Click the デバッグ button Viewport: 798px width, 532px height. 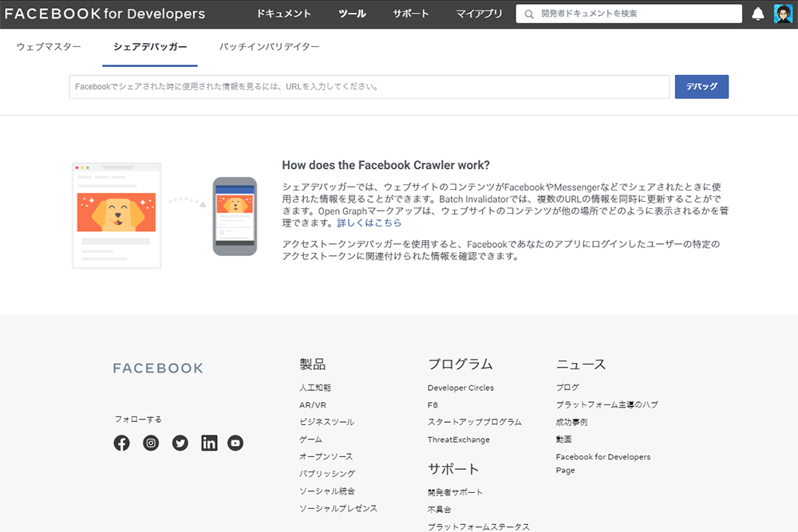(701, 87)
